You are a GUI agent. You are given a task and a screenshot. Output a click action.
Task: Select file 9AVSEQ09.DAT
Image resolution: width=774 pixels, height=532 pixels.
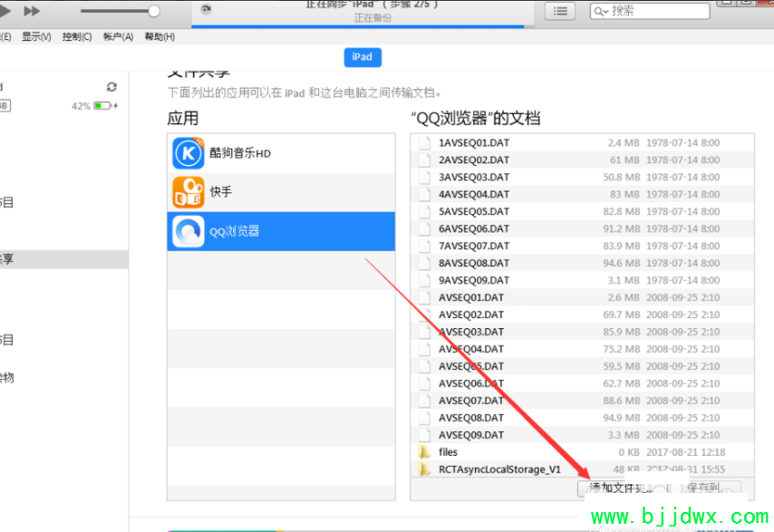point(582,280)
